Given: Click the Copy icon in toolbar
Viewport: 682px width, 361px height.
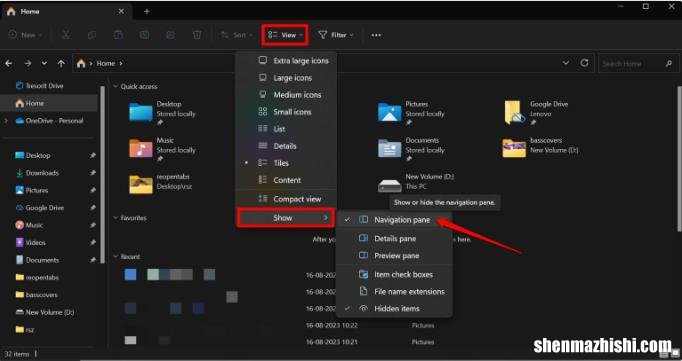Looking at the screenshot, I should click(x=92, y=35).
